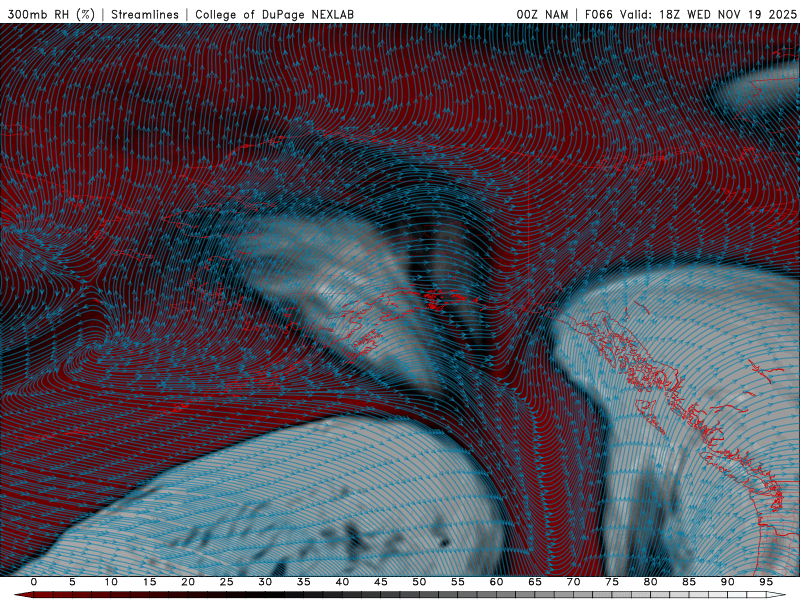Select the colorbar value "30"
Image resolution: width=800 pixels, height=600 pixels.
265,582
